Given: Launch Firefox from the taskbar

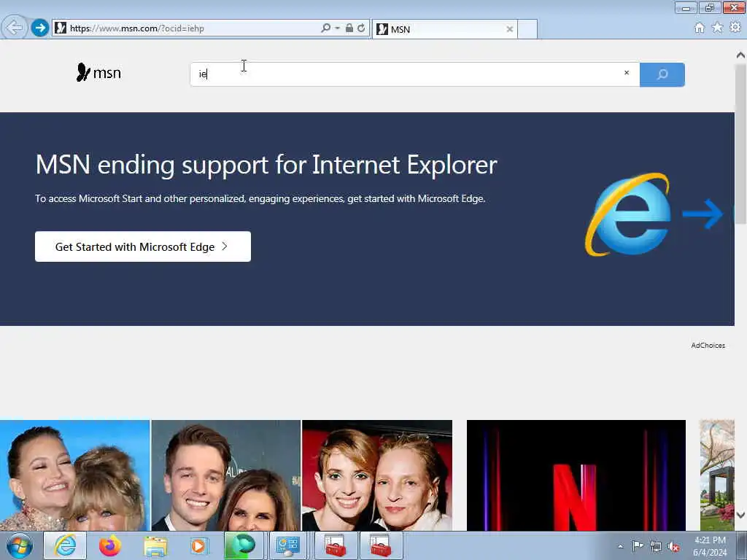Looking at the screenshot, I should [x=109, y=545].
